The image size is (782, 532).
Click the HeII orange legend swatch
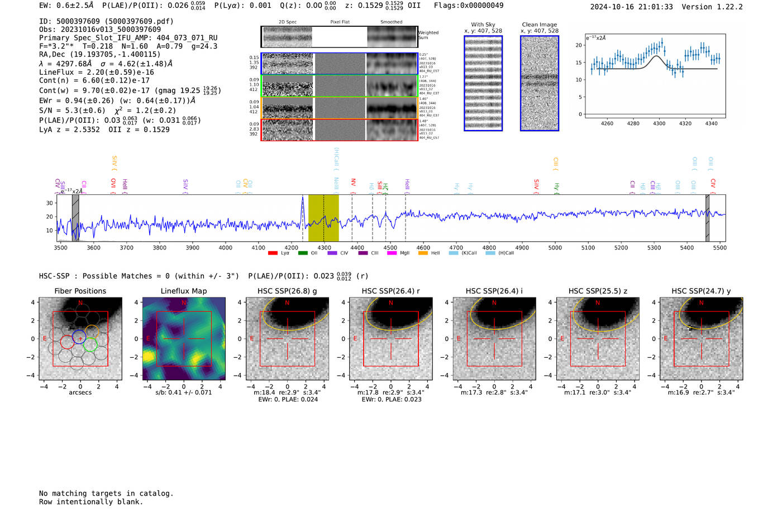tap(423, 253)
